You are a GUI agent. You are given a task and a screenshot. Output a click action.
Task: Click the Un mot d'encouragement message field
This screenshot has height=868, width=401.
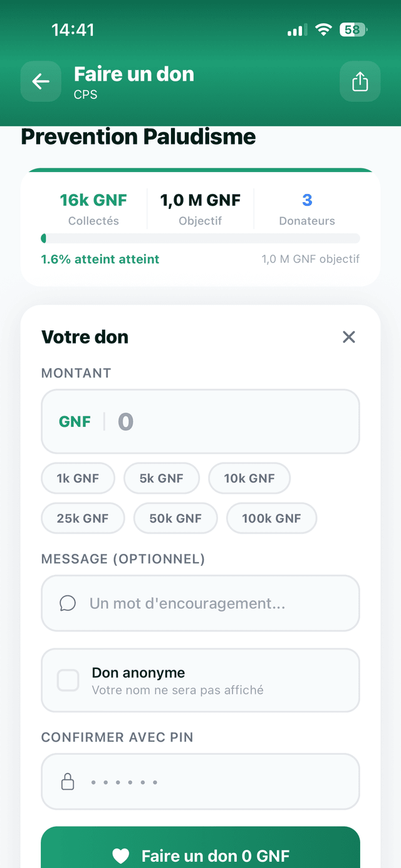point(200,603)
